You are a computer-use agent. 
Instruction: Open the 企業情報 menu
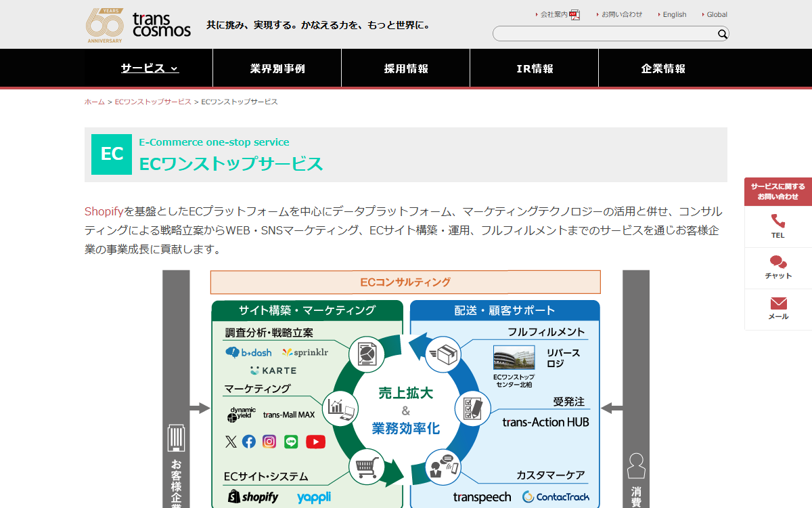pos(663,68)
